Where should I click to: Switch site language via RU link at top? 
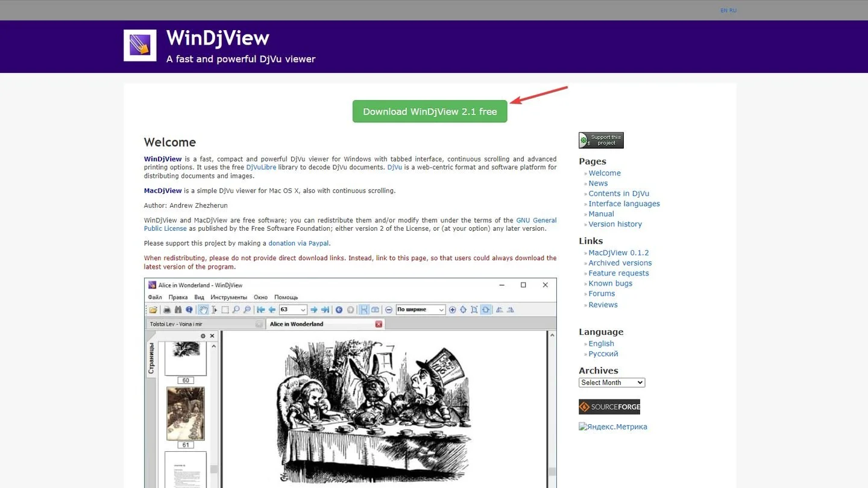pyautogui.click(x=733, y=10)
